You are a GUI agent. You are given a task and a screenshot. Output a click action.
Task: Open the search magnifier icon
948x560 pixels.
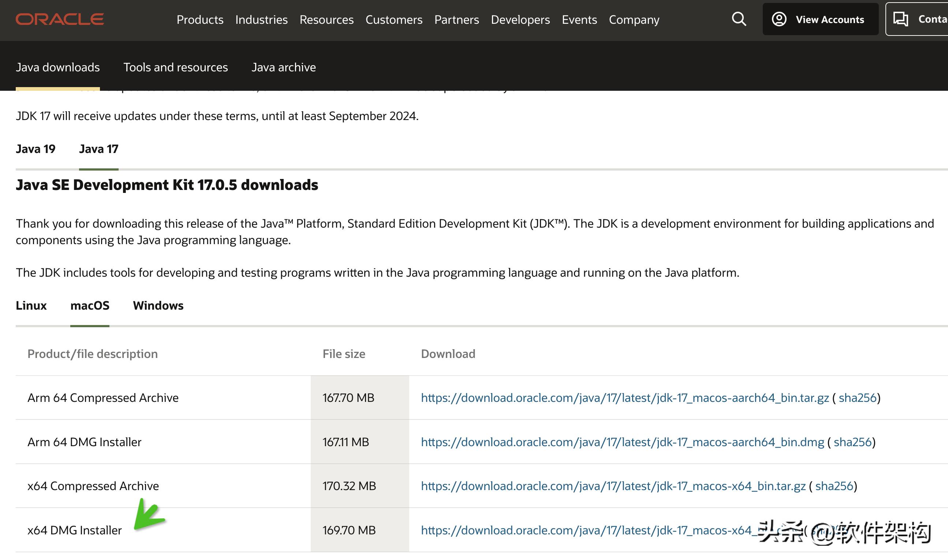point(739,19)
